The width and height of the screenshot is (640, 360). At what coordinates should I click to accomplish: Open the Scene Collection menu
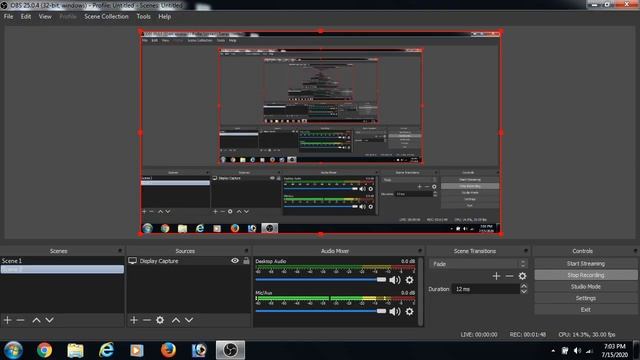[106, 16]
